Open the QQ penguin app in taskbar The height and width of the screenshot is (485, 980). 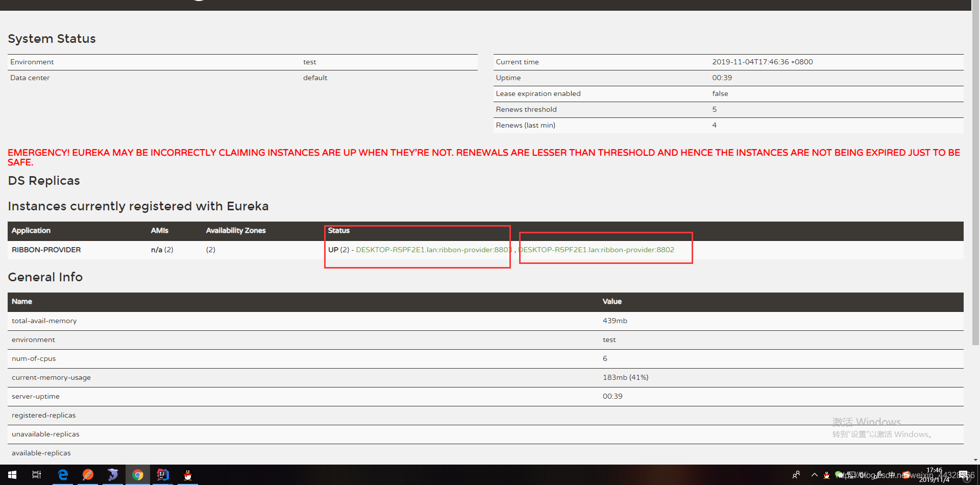pyautogui.click(x=188, y=475)
